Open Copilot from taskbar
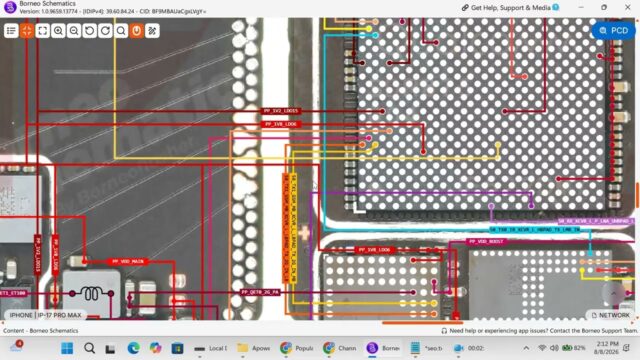This screenshot has height=360, width=640. click(156, 348)
